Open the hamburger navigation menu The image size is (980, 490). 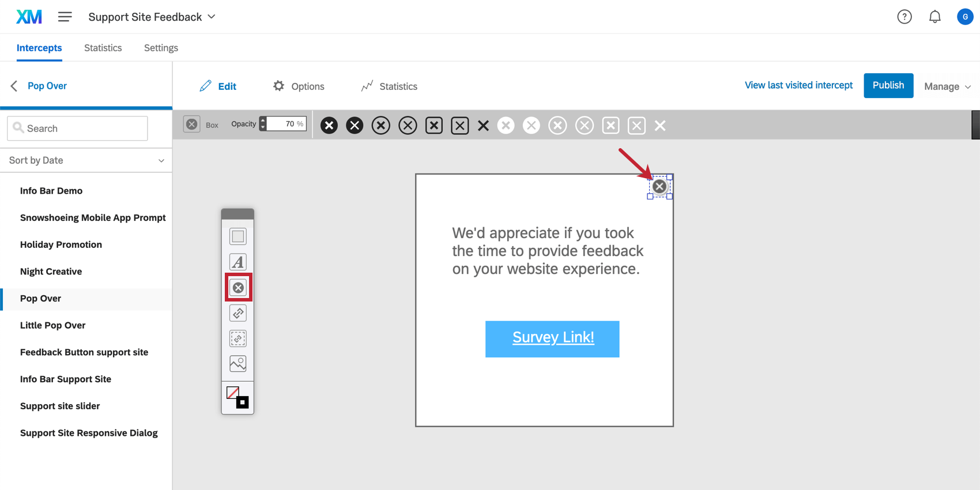click(x=65, y=17)
